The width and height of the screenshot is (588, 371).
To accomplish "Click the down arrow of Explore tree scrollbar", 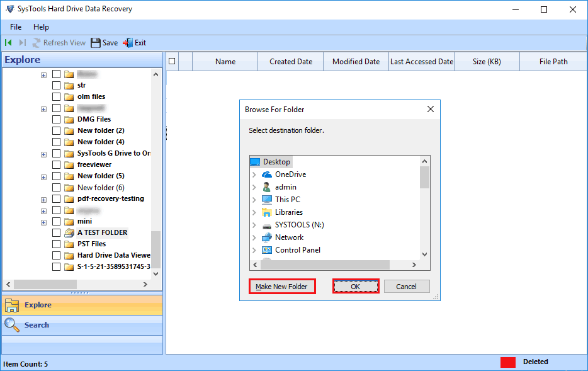I will (x=155, y=274).
